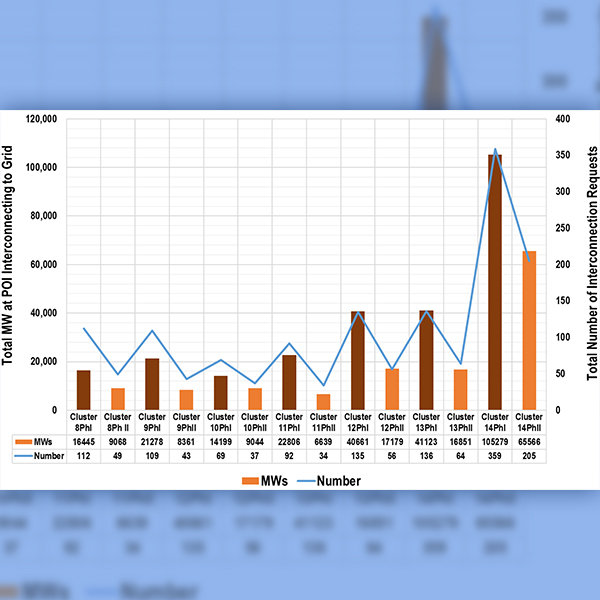Image resolution: width=600 pixels, height=600 pixels.
Task: Click the table cell with value 65566
Action: pyautogui.click(x=529, y=440)
